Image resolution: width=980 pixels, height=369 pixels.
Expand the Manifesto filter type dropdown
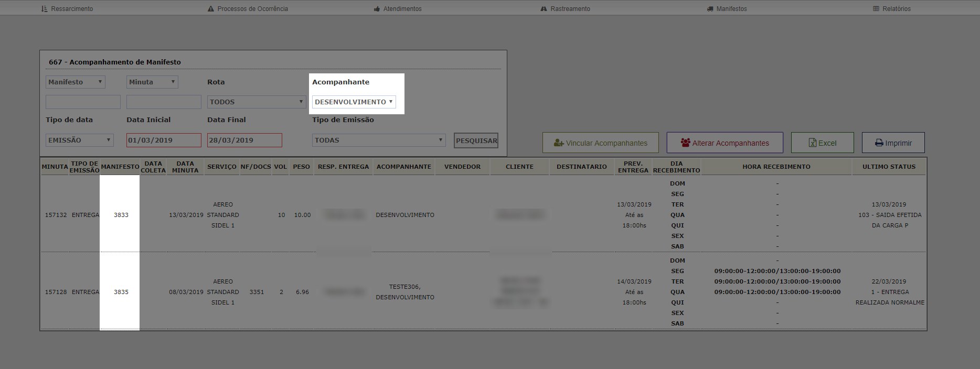[x=76, y=82]
